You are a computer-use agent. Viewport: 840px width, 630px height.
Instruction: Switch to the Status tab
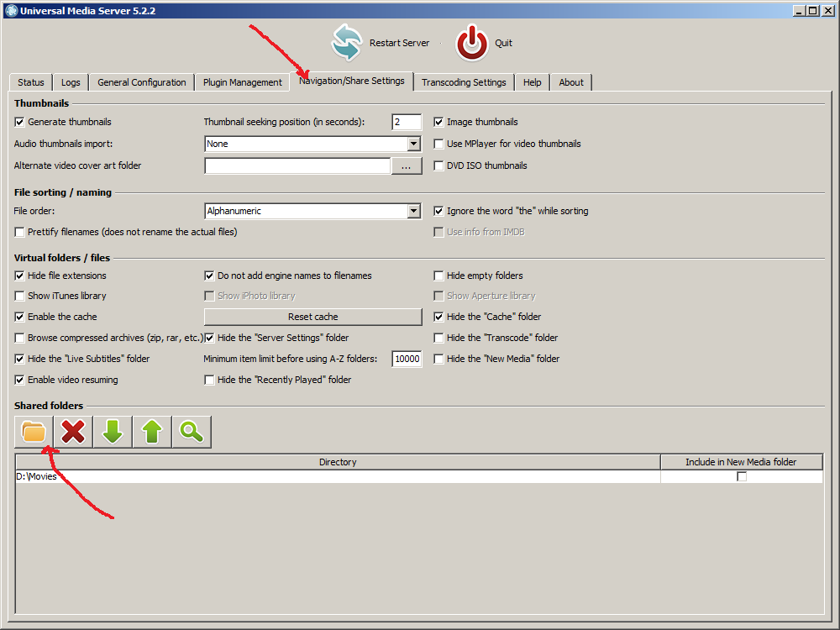31,82
